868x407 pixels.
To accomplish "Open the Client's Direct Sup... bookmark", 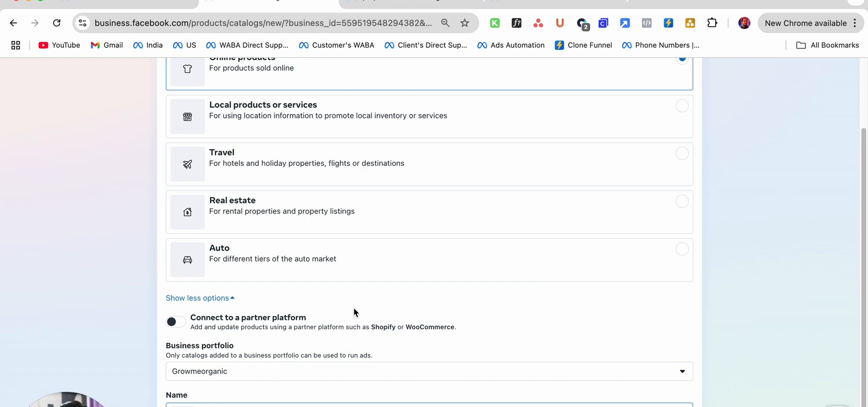I will (x=425, y=45).
